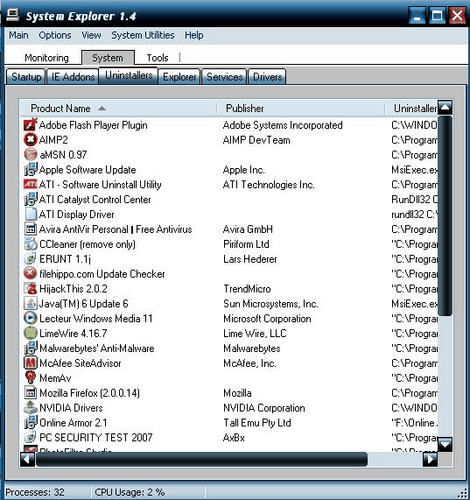Open the Drivers sub-tab
Image resolution: width=470 pixels, height=500 pixels.
click(x=267, y=77)
